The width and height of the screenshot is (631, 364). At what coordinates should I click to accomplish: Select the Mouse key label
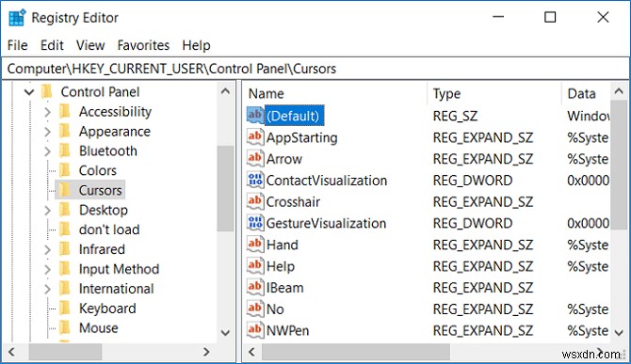(99, 328)
